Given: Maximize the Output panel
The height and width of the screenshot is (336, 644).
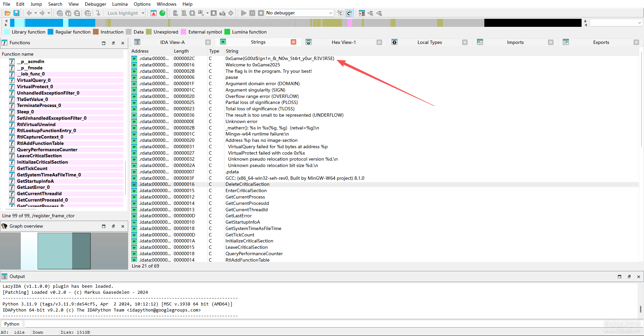Looking at the screenshot, I should 619,277.
